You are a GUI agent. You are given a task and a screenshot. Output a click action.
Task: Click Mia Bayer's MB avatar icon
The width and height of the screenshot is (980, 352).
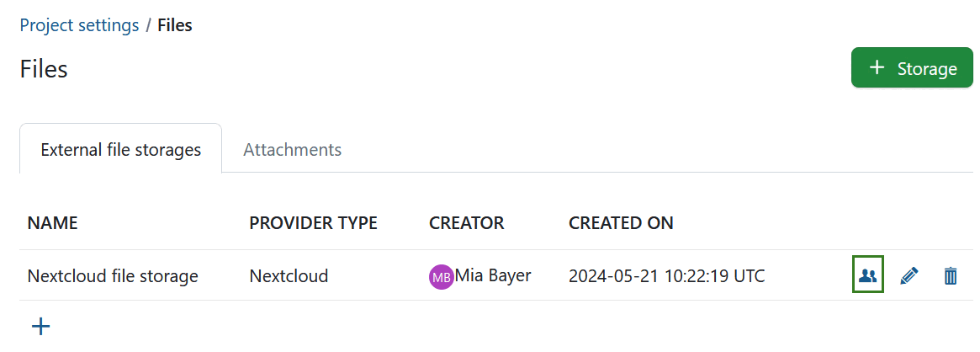click(x=441, y=276)
